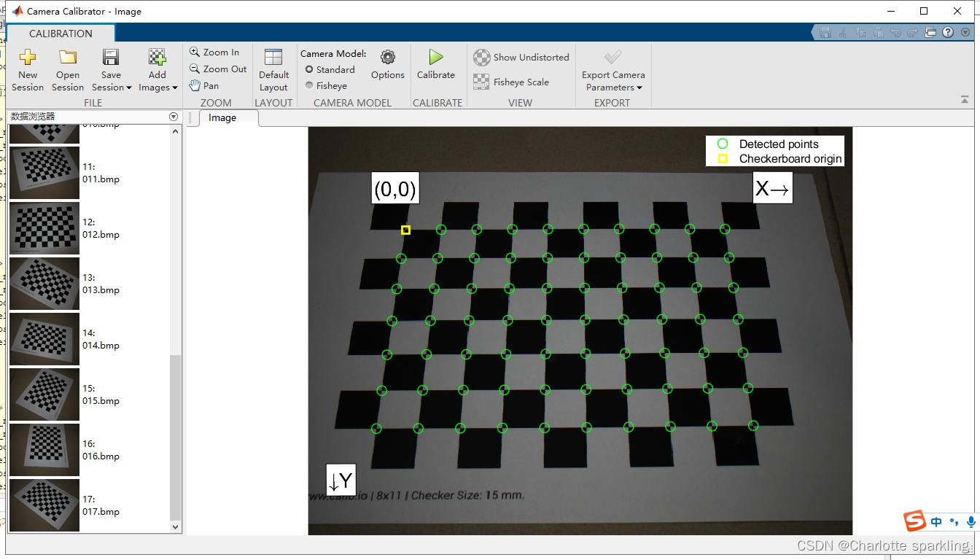Click the undo arrow icon
980x560 pixels.
tap(895, 32)
